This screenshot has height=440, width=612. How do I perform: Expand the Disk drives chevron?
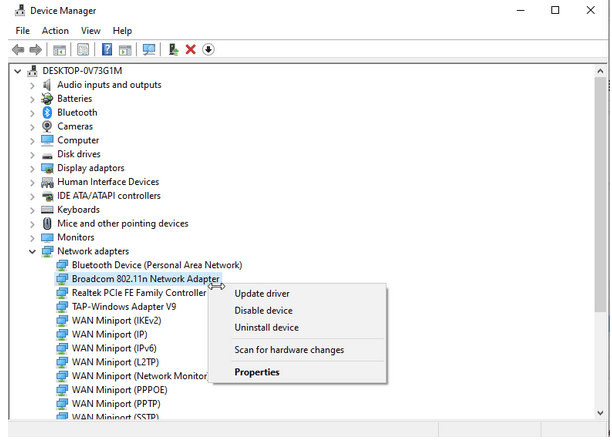[x=32, y=155]
